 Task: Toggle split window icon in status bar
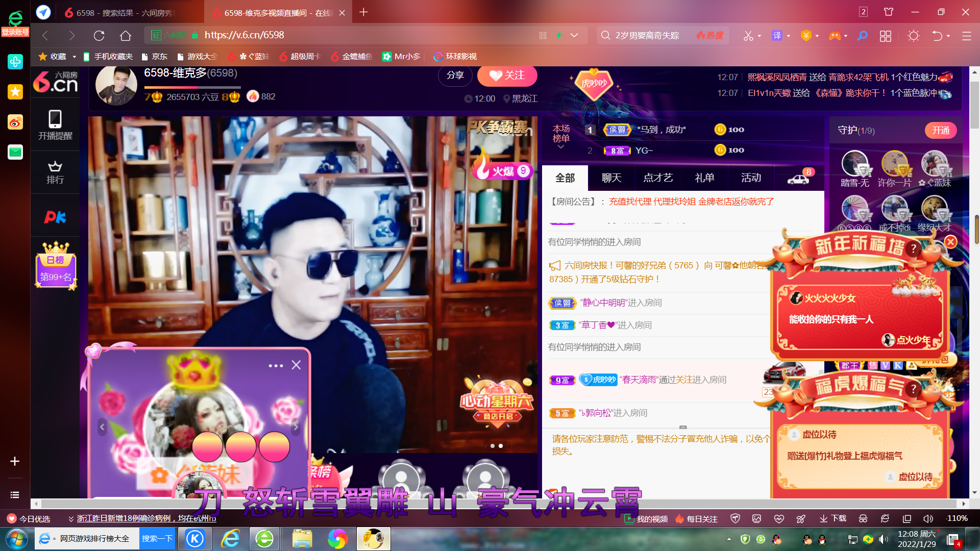click(906, 518)
